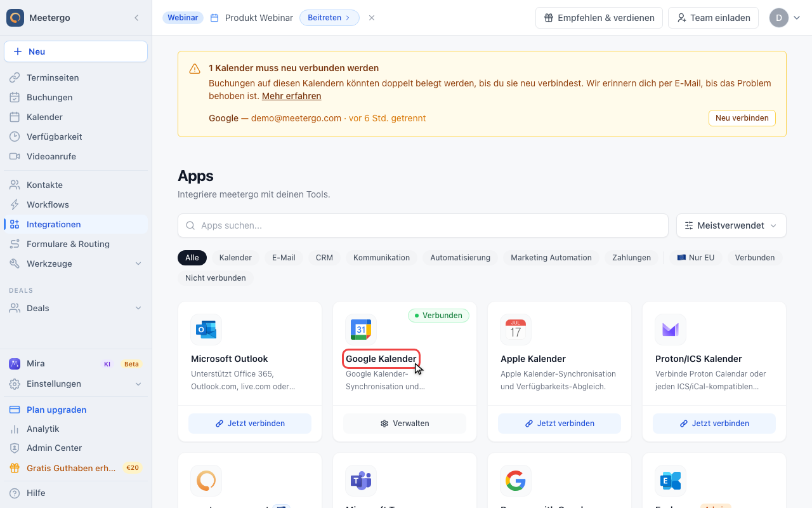Open the Hilfe question mark icon

click(x=15, y=493)
